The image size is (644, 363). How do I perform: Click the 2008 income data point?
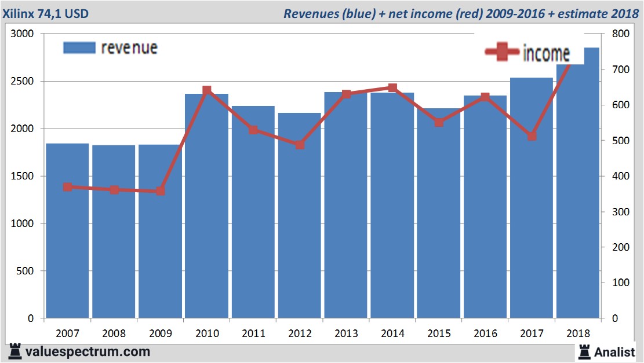pyautogui.click(x=115, y=190)
